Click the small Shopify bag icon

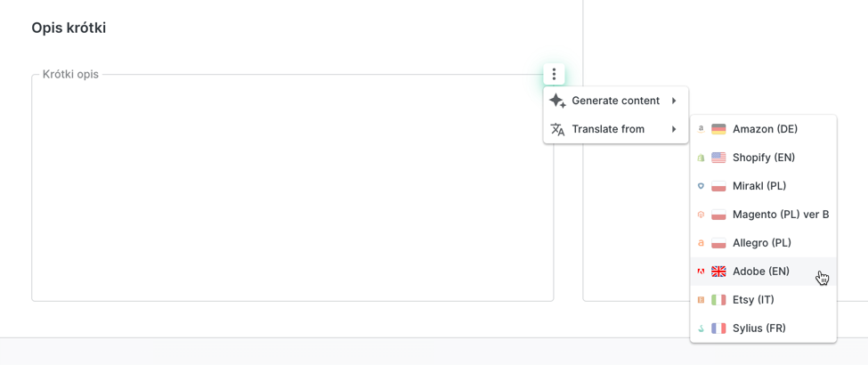(x=701, y=158)
